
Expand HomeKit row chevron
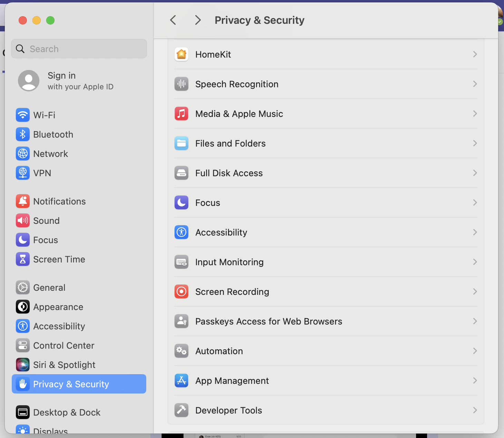(x=475, y=54)
